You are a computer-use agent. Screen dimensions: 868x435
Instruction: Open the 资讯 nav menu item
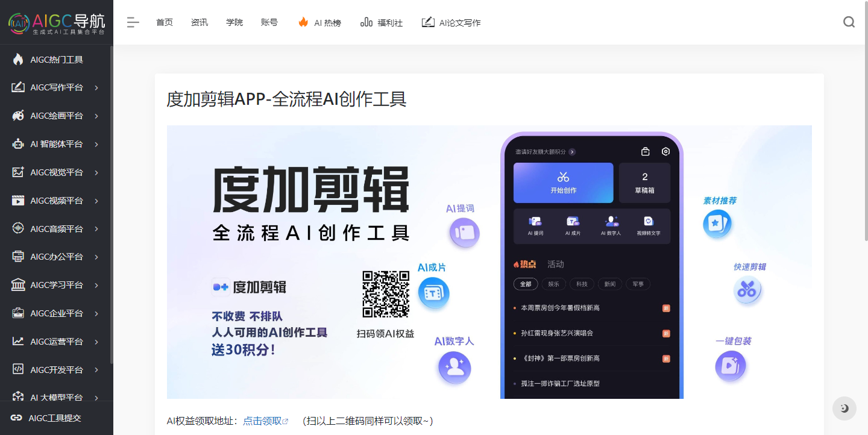(200, 22)
